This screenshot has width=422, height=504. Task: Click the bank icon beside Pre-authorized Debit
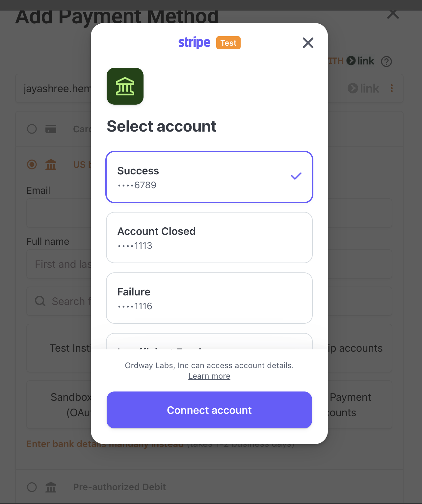[x=51, y=487]
